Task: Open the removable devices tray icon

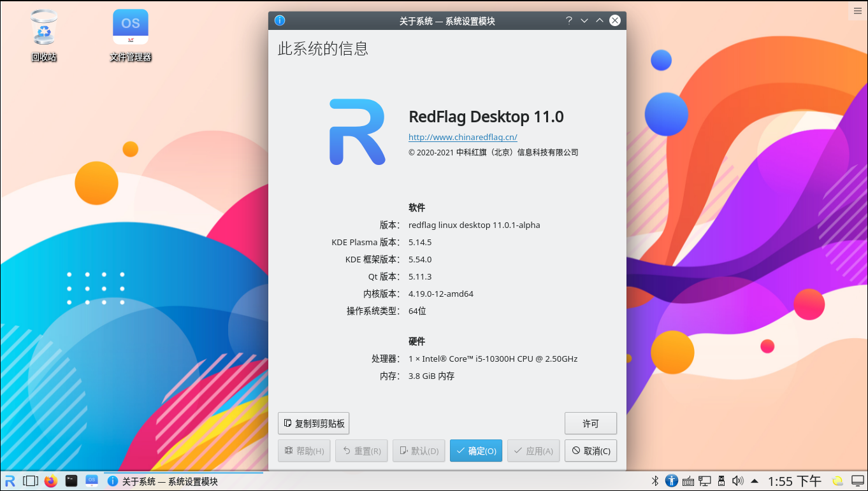Action: 721,481
